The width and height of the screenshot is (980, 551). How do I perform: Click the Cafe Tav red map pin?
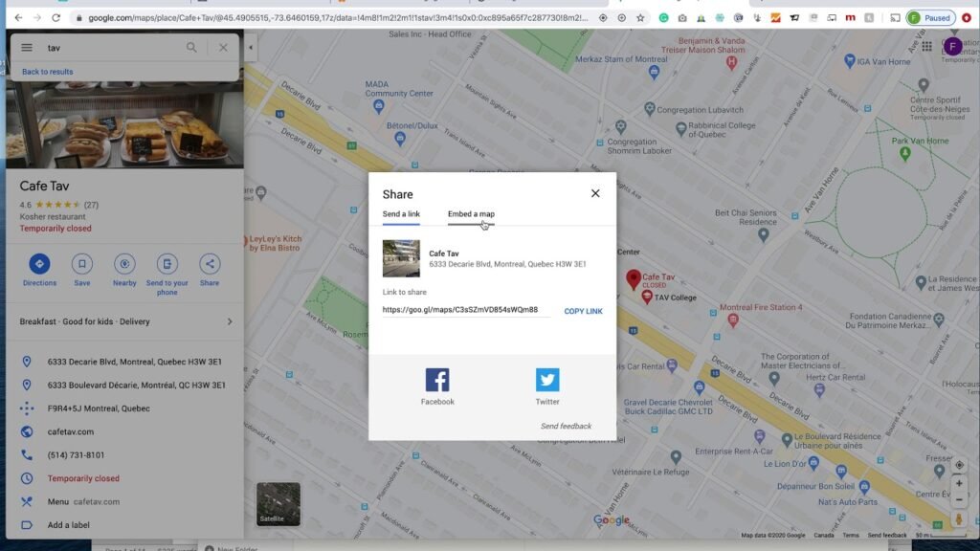coord(634,278)
